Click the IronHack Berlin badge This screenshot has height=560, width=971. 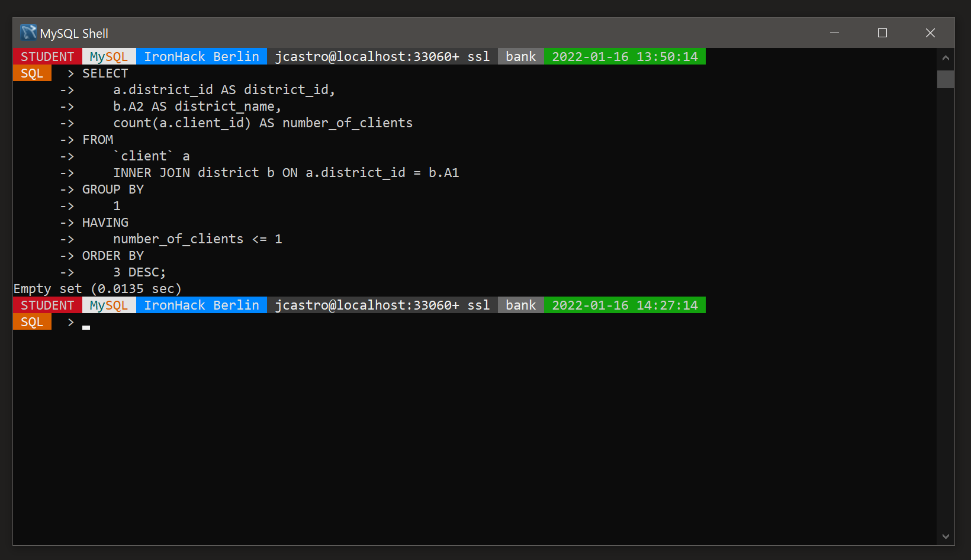(201, 56)
